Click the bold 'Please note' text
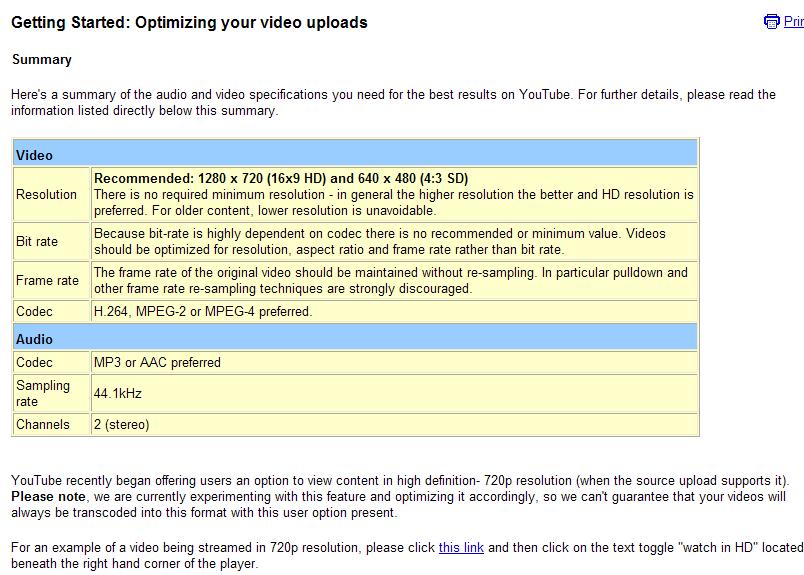The image size is (804, 575). [48, 497]
